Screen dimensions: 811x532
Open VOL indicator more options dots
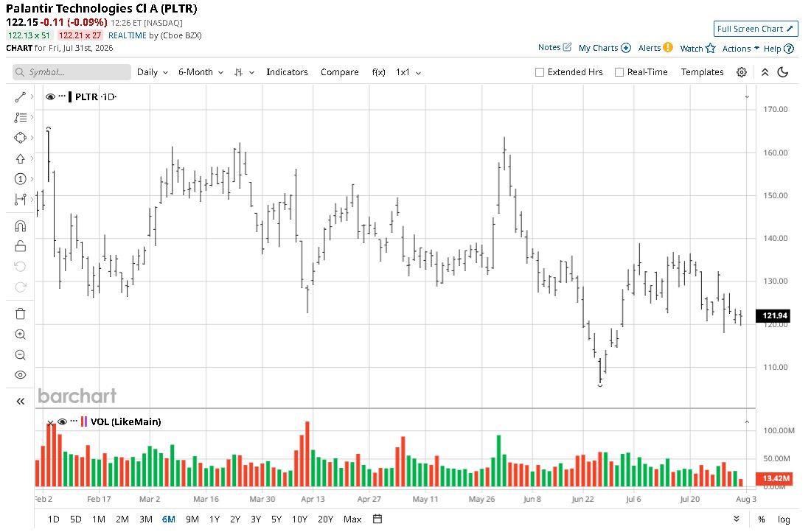[x=74, y=421]
